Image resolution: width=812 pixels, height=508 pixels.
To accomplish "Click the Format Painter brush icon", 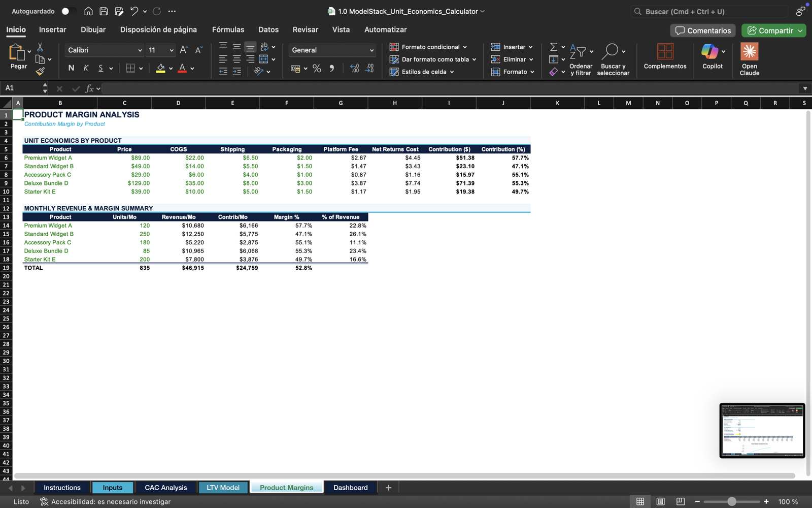I will point(40,72).
